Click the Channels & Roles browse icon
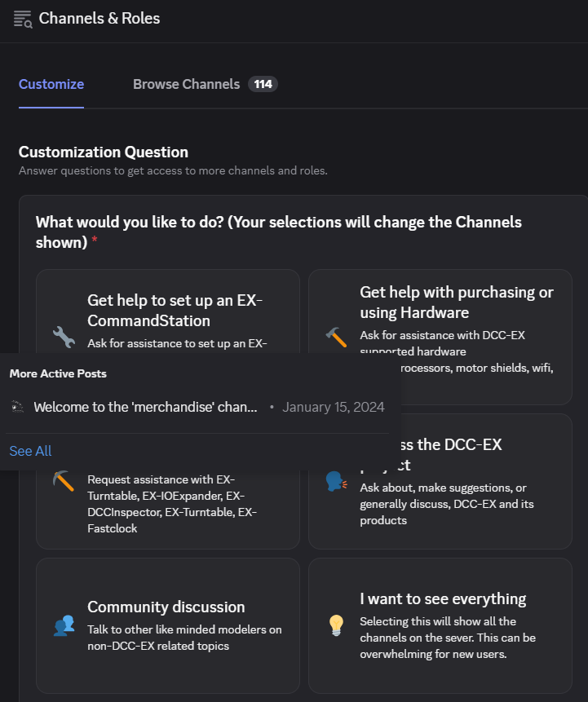The width and height of the screenshot is (588, 702). click(22, 19)
